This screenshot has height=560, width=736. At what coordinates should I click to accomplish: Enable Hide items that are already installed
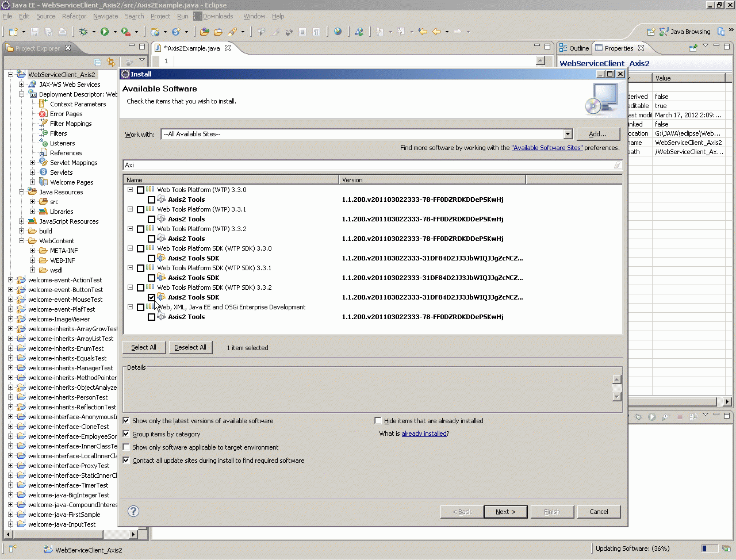pyautogui.click(x=378, y=421)
